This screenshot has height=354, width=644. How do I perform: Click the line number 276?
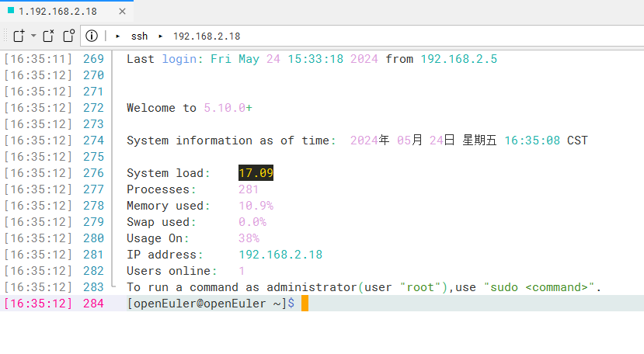pos(94,173)
